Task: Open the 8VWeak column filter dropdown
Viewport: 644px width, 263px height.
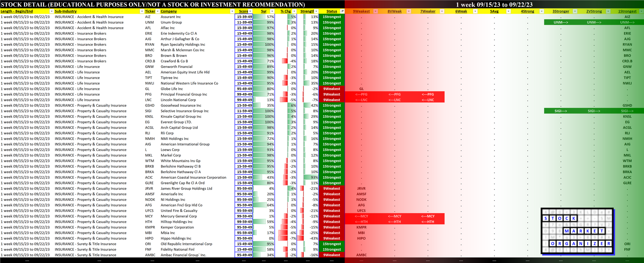Action: point(409,11)
